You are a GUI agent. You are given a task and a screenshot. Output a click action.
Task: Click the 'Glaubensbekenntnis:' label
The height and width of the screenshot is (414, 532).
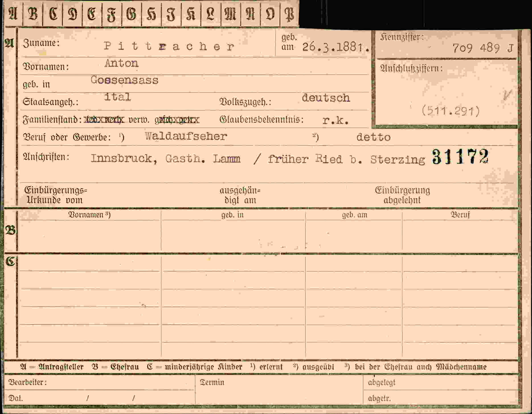pos(262,119)
